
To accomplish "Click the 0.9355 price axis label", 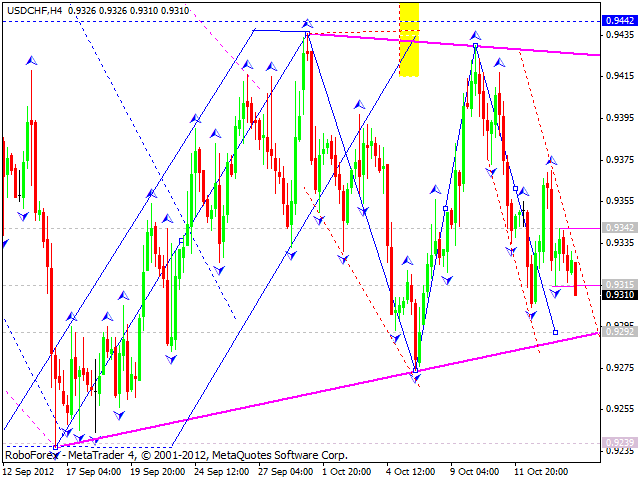I will (620, 201).
